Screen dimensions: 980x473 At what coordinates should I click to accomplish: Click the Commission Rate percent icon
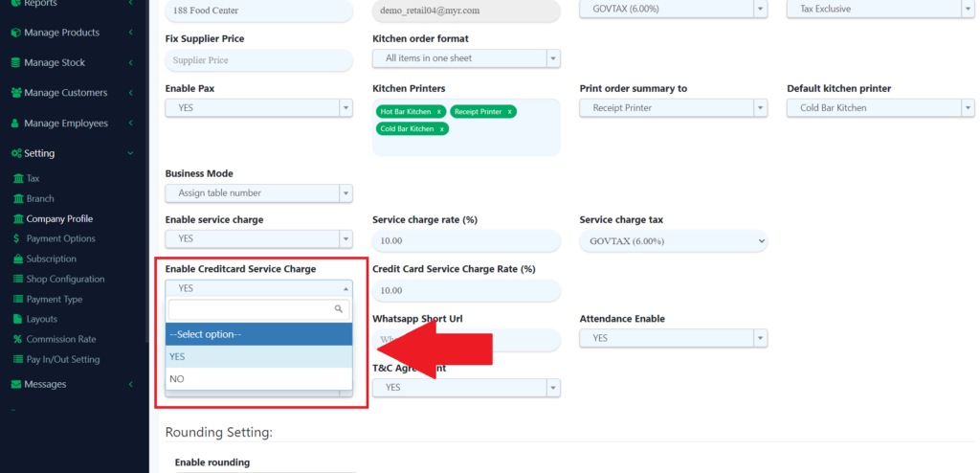click(18, 339)
